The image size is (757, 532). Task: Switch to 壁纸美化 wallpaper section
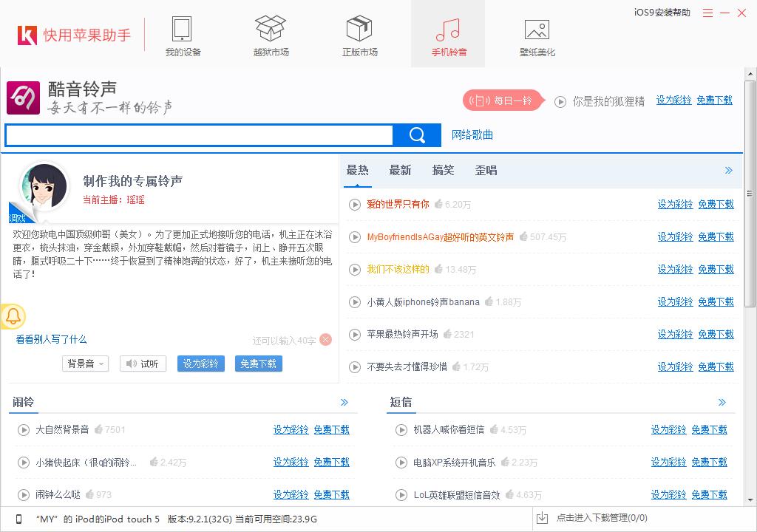pyautogui.click(x=536, y=33)
